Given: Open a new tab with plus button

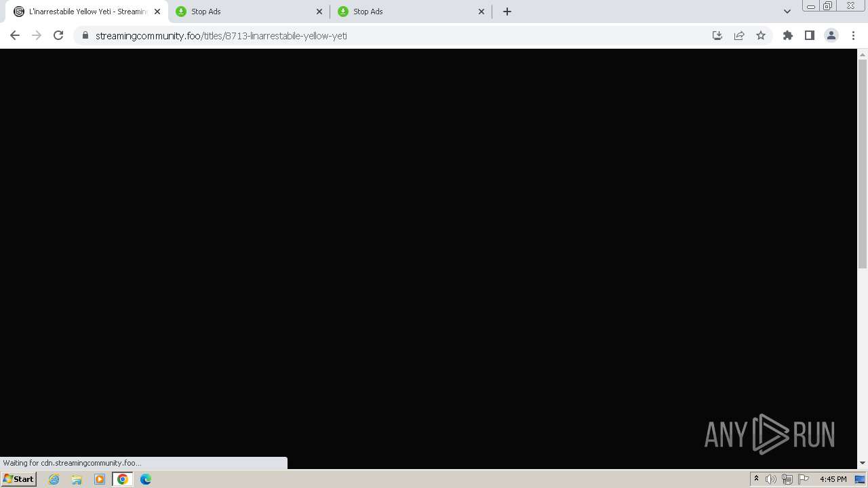Looking at the screenshot, I should pyautogui.click(x=507, y=12).
